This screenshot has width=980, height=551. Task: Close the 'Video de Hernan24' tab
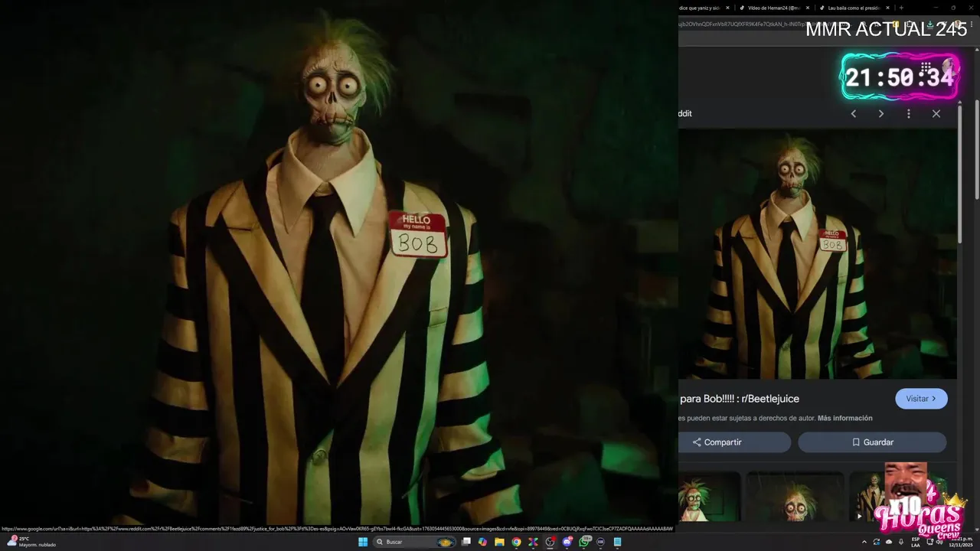pyautogui.click(x=808, y=8)
